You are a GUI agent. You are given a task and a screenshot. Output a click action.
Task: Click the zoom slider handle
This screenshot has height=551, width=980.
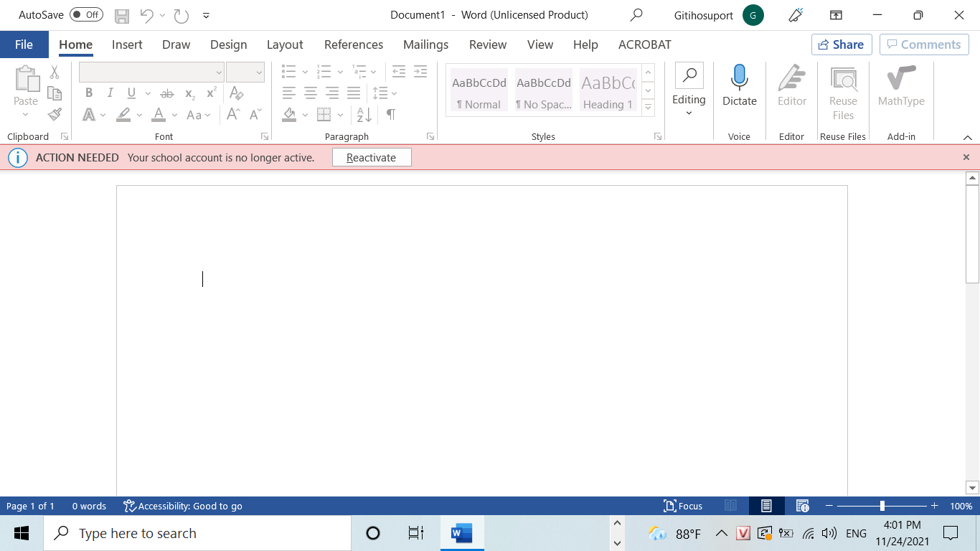click(882, 506)
